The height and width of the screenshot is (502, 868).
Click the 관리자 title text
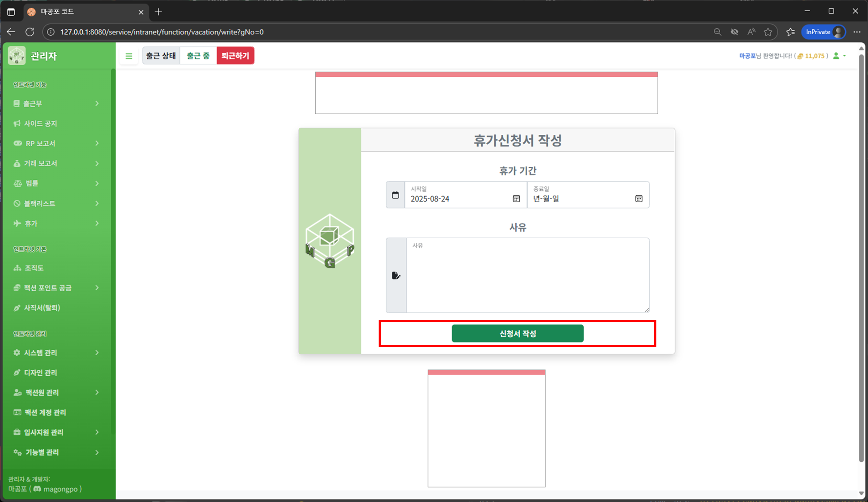click(44, 56)
